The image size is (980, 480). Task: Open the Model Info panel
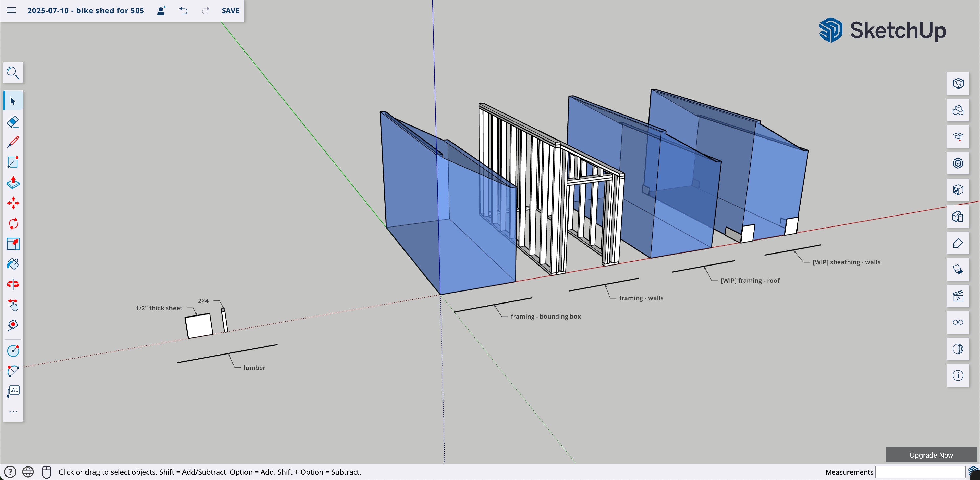(958, 375)
